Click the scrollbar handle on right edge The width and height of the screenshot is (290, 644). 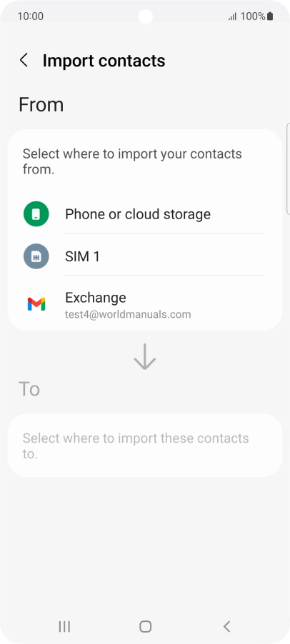288,168
